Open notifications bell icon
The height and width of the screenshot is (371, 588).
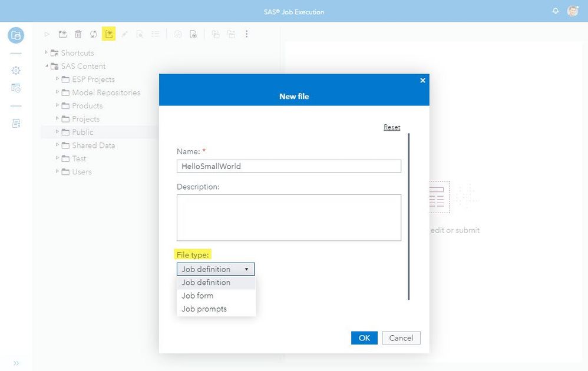pos(556,11)
